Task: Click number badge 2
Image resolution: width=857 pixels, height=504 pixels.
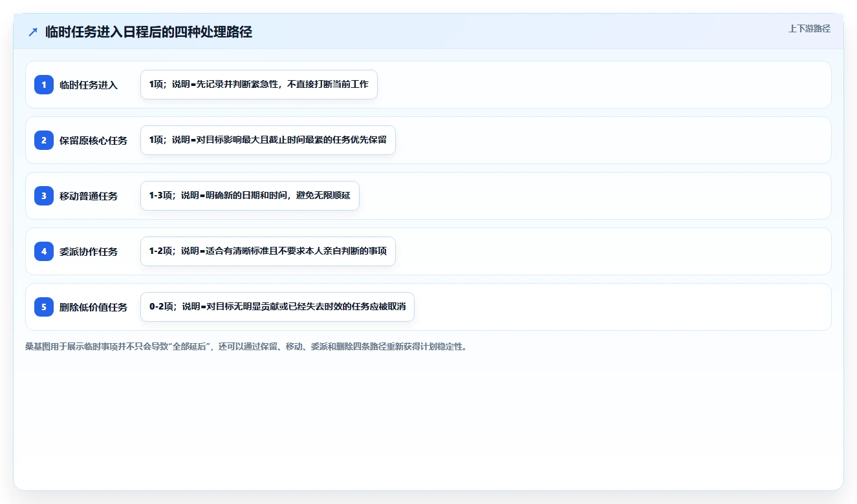Action: coord(44,140)
